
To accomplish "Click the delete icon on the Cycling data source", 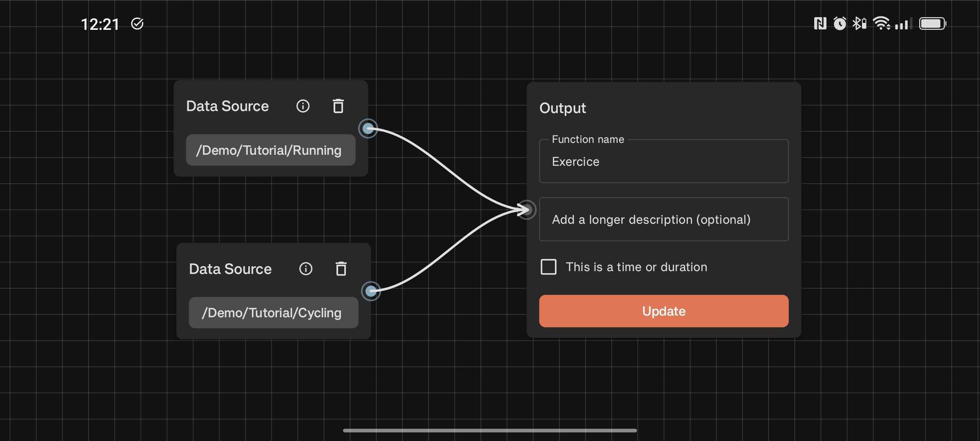I will pos(341,269).
